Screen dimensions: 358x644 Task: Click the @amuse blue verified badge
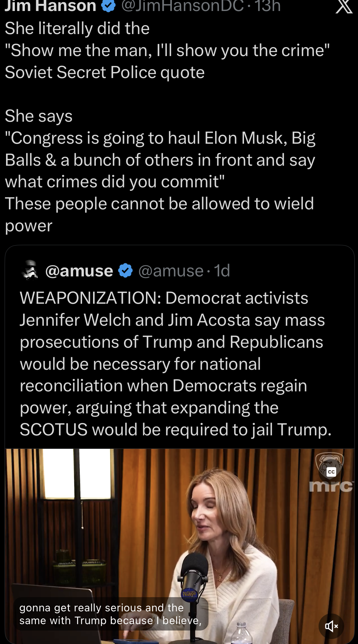click(x=125, y=271)
